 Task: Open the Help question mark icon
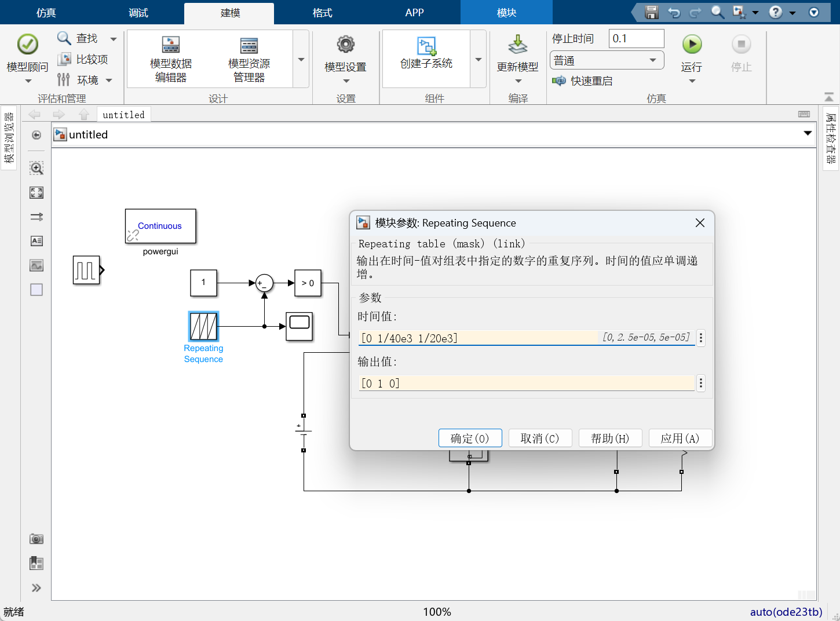click(x=776, y=12)
